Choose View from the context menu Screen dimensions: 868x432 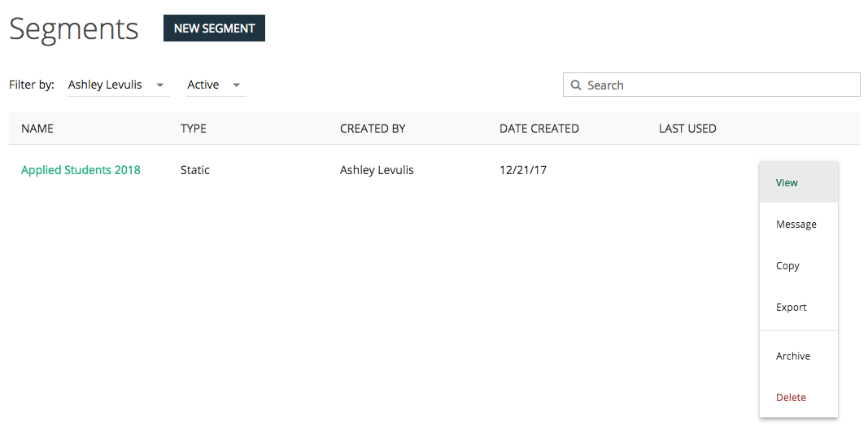(798, 182)
